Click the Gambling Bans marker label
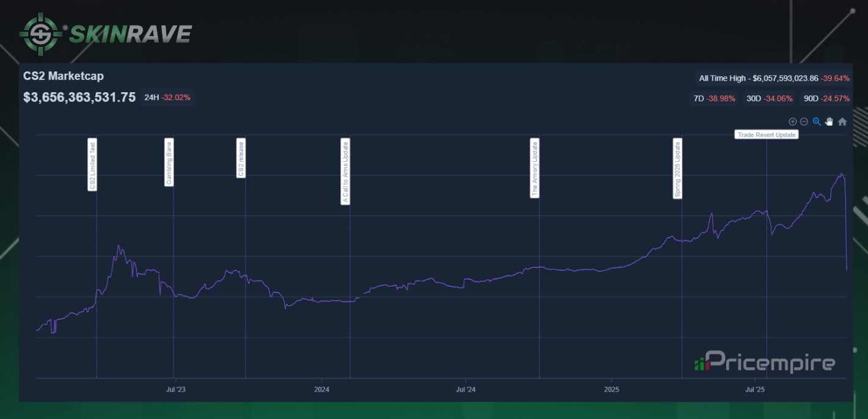 169,162
